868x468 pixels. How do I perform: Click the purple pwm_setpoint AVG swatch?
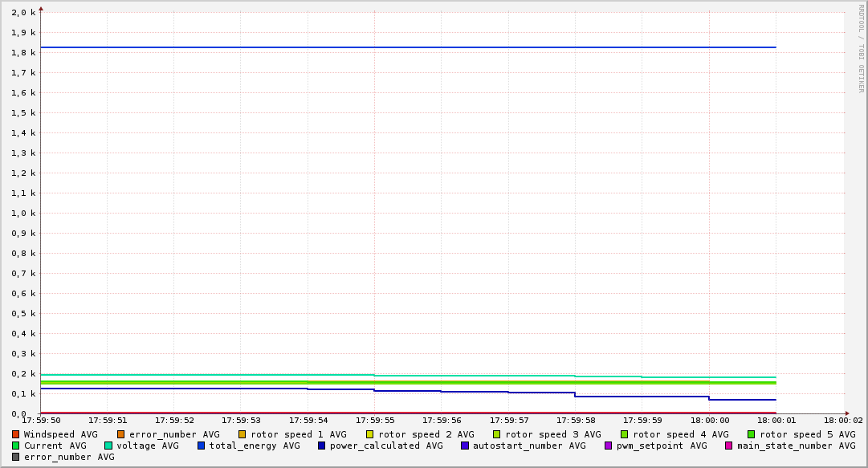click(x=608, y=446)
